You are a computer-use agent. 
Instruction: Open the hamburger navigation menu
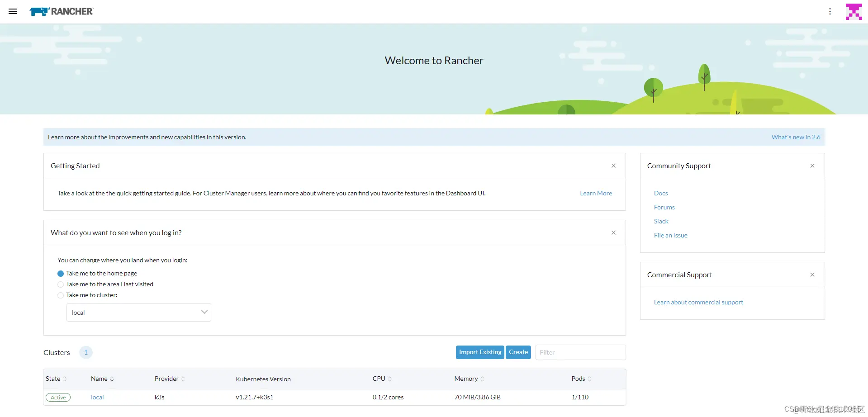tap(13, 11)
